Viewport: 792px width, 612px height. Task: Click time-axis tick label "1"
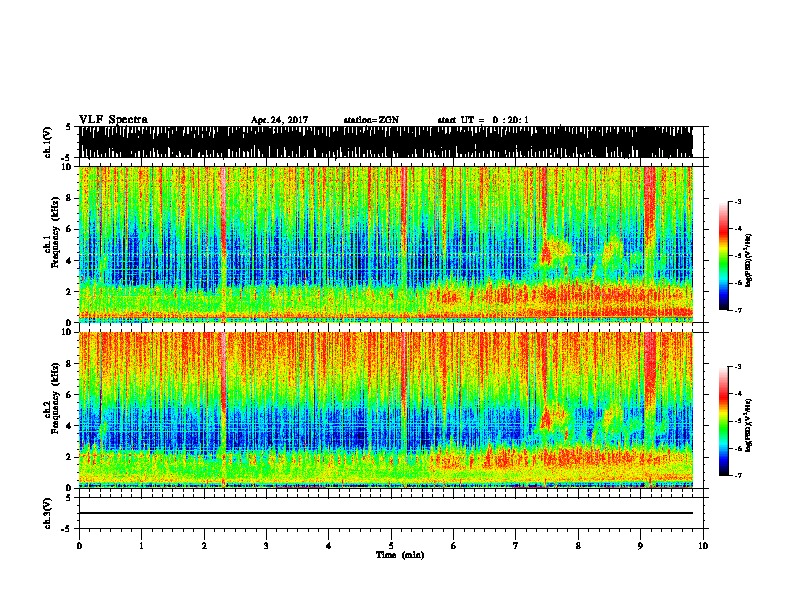tap(141, 546)
